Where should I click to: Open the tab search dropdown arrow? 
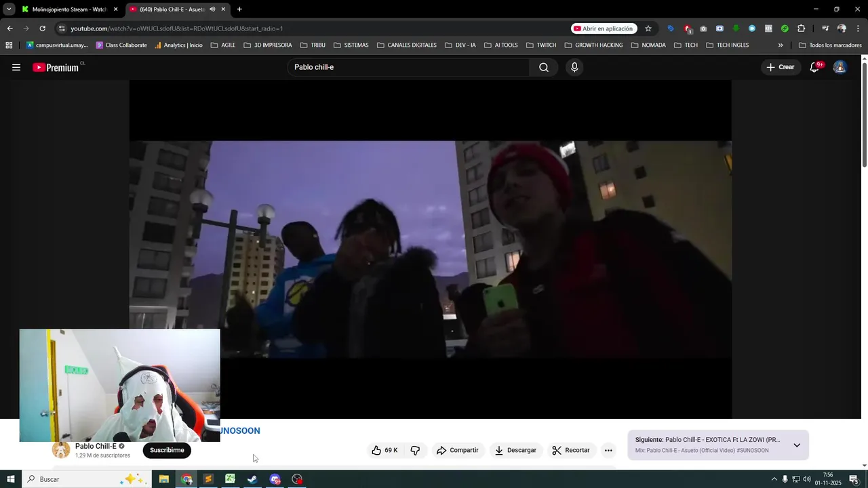tap(9, 9)
